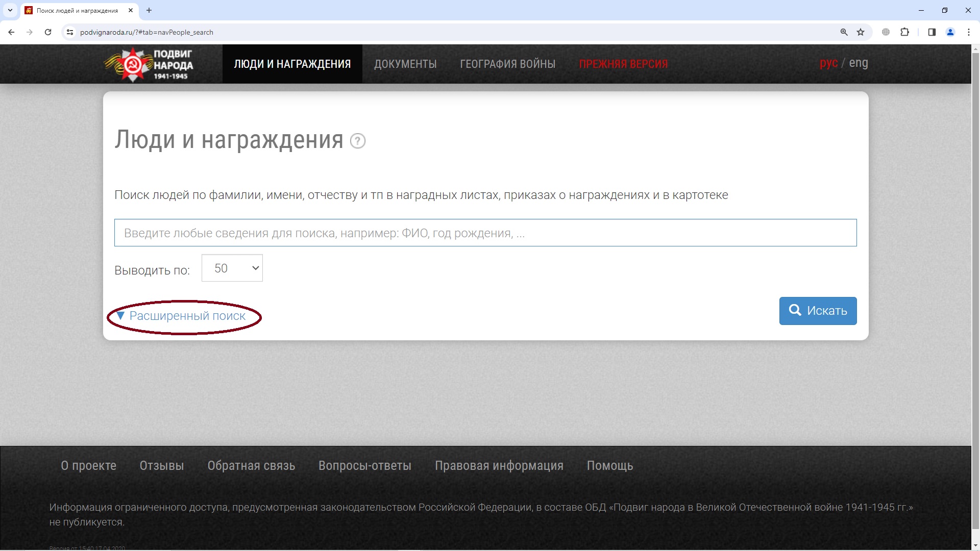Switch language to 'eng'
Image resolution: width=980 pixels, height=551 pixels.
858,63
